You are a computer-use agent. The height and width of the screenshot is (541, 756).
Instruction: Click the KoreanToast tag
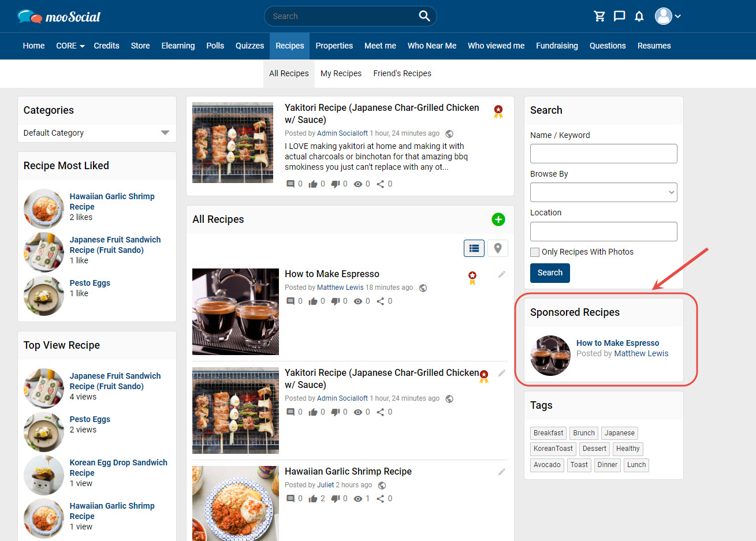(553, 449)
